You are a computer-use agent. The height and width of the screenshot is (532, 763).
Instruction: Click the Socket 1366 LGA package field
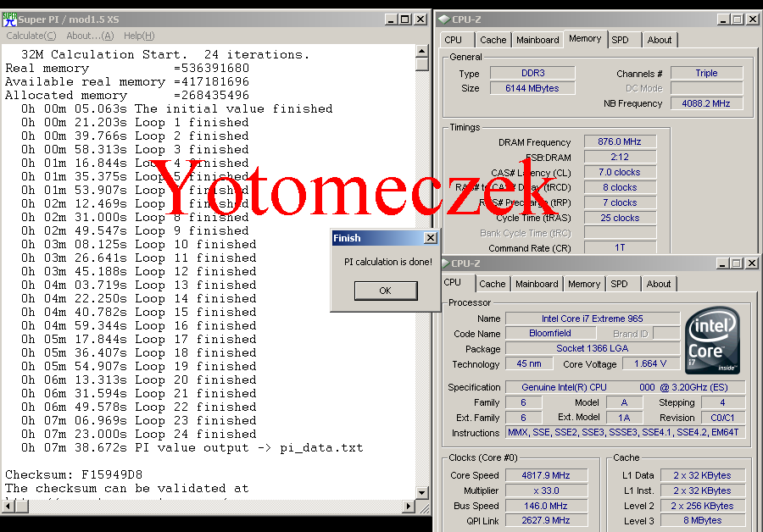[593, 348]
